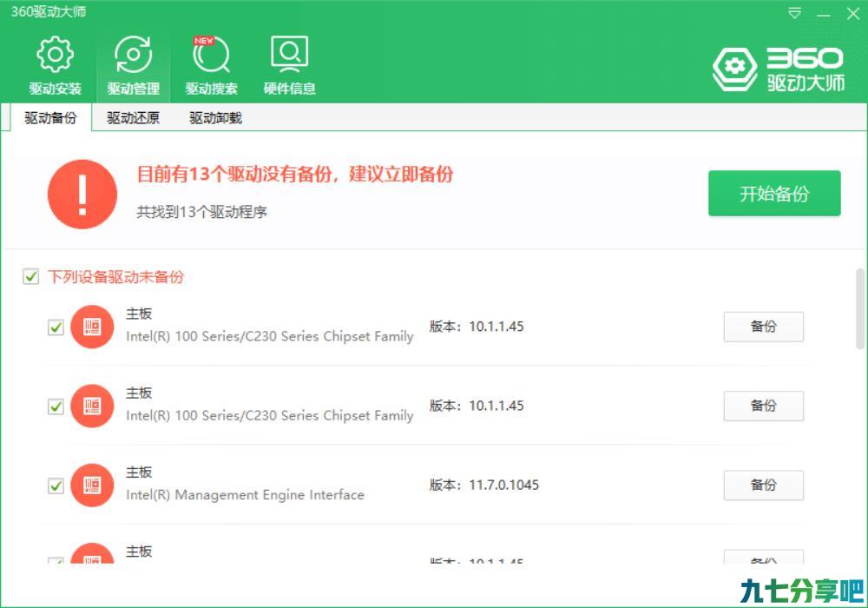Switch to the 驱动卸载 tab
Screen dimensions: 868x608
click(x=215, y=118)
